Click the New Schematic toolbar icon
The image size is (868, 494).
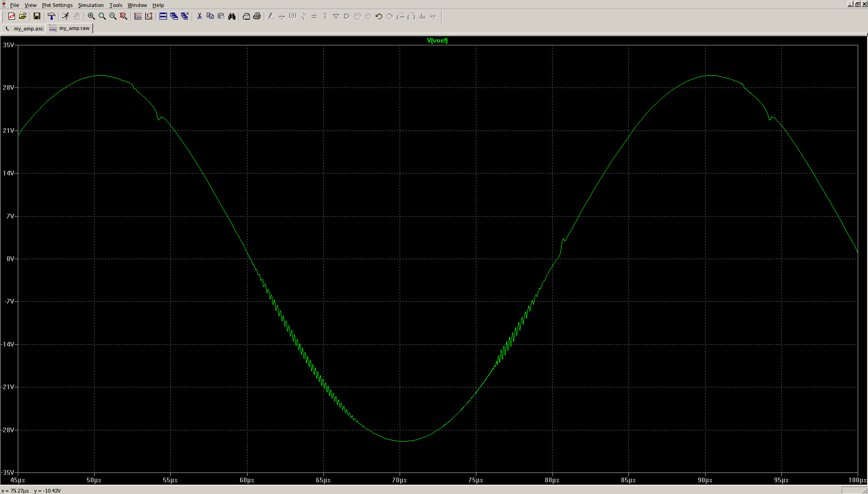pos(12,16)
